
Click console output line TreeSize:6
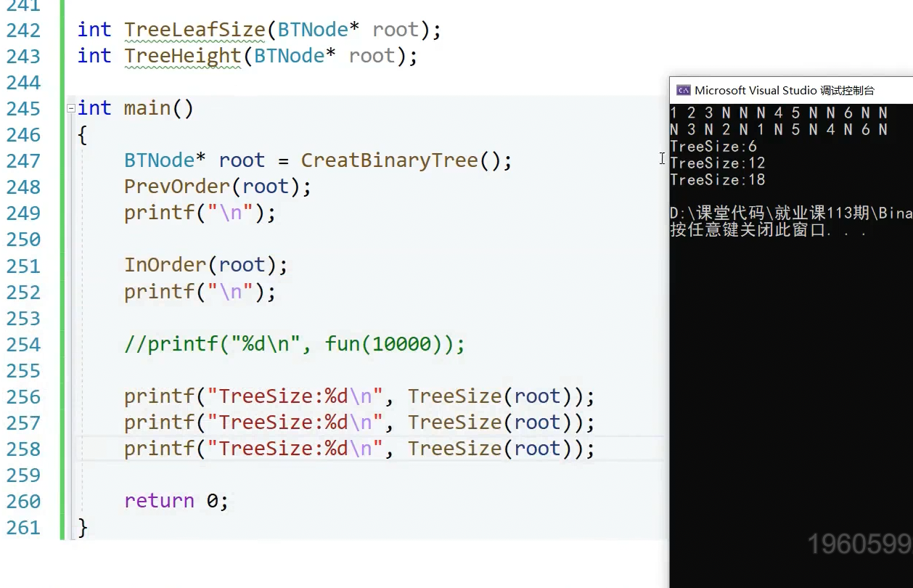(713, 147)
